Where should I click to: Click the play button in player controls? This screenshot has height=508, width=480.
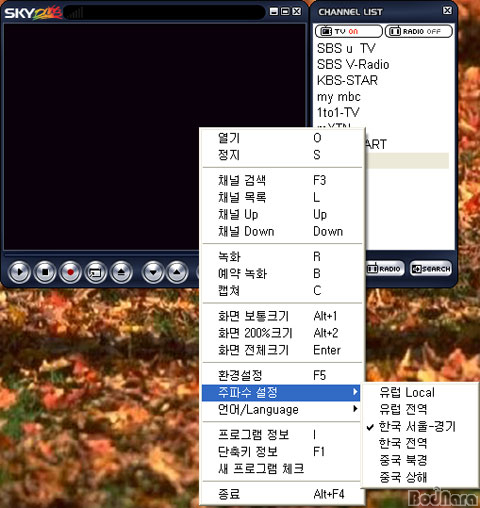tap(19, 272)
